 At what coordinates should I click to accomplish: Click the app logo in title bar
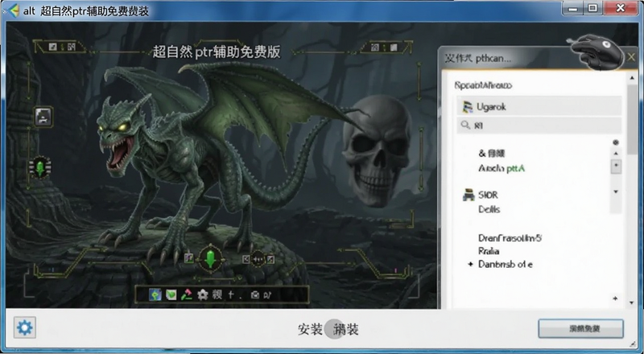13,10
